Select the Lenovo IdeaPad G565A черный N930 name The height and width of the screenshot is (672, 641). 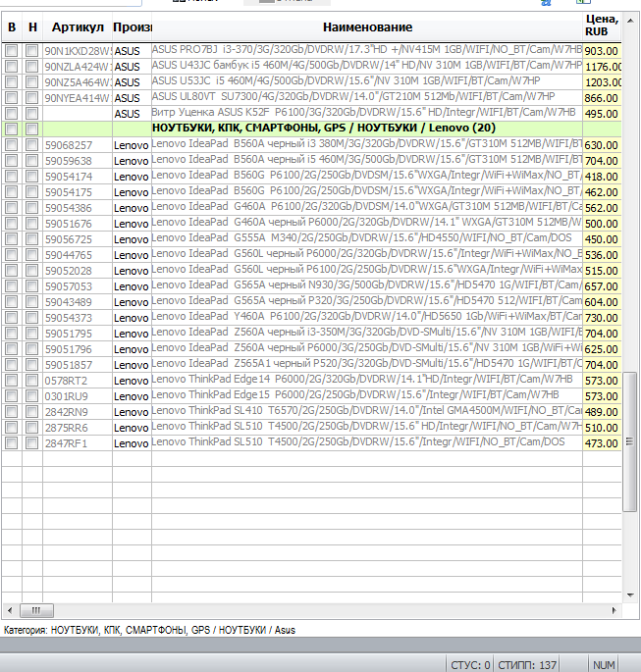367,286
